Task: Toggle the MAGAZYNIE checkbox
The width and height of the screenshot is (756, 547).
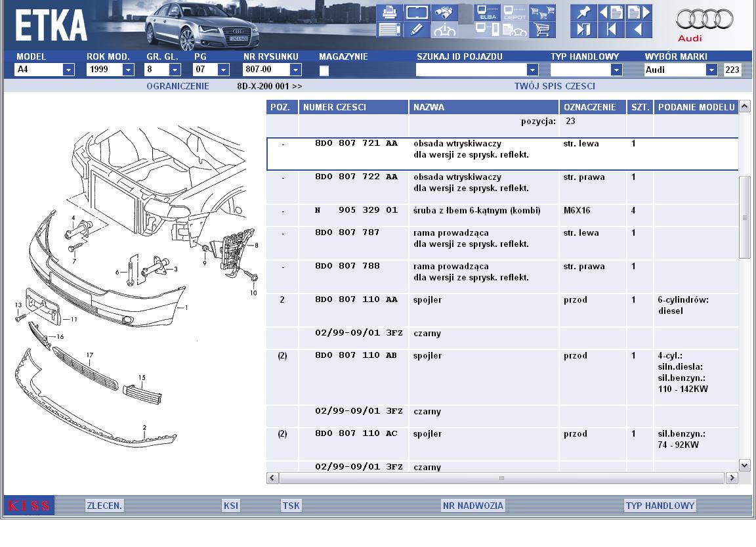Action: coord(324,71)
